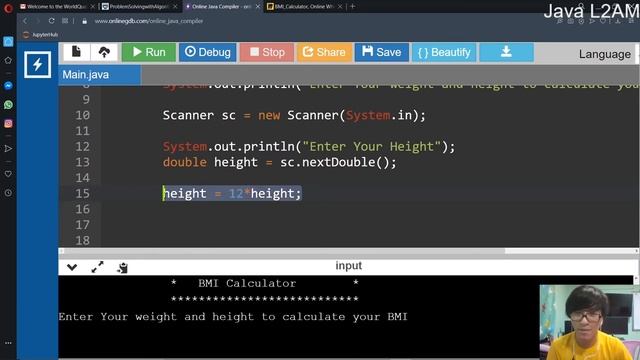Click the webcam video thumbnail
Image resolution: width=640 pixels, height=360 pixels.
(589, 322)
